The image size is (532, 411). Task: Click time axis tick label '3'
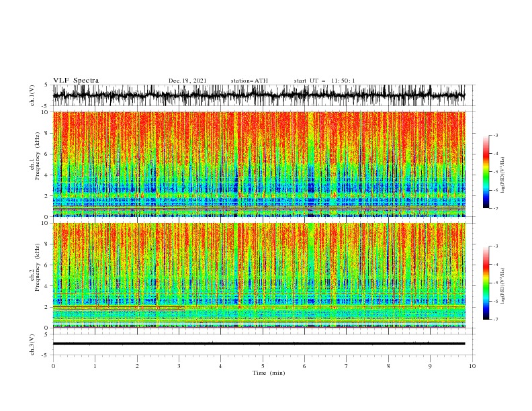point(179,366)
